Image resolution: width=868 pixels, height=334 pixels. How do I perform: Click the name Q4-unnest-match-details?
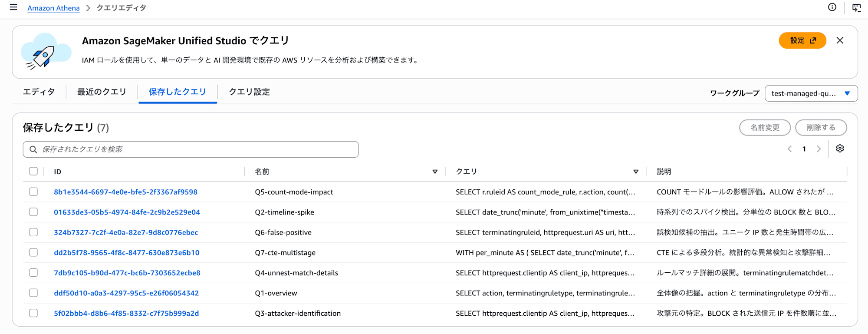click(x=296, y=273)
